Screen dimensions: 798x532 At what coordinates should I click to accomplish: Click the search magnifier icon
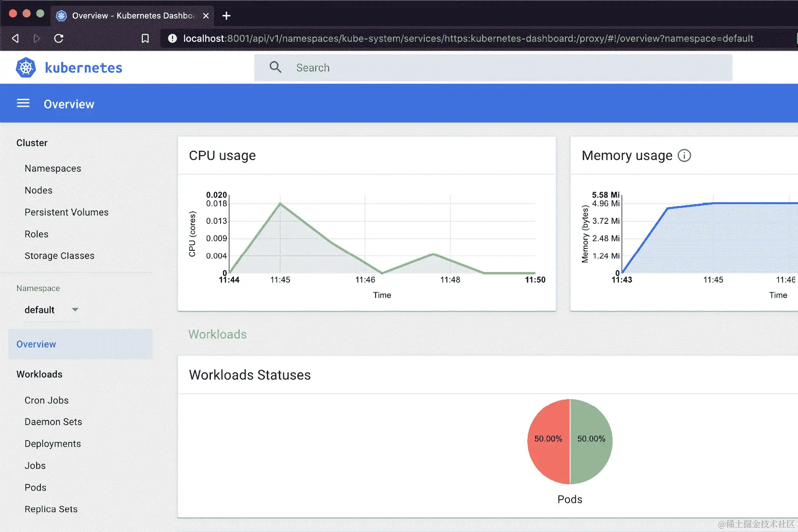[x=275, y=67]
